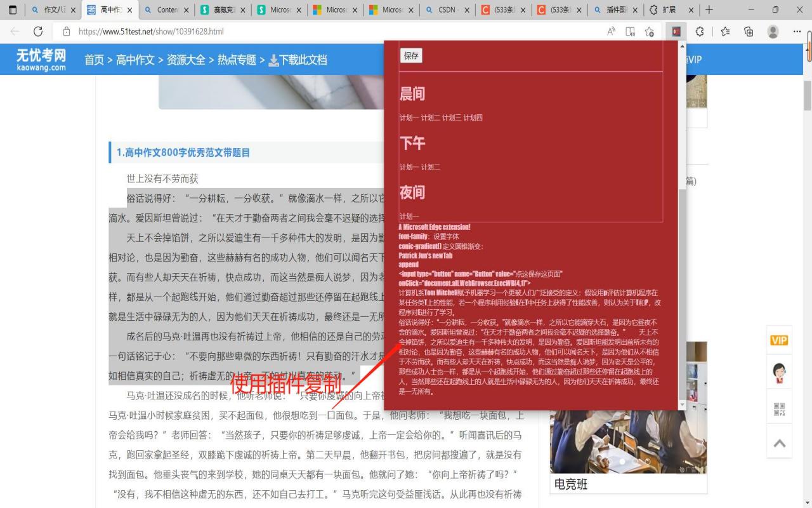This screenshot has width=812, height=508.
Task: Open 资源大全 breadcrumb link
Action: [x=186, y=60]
